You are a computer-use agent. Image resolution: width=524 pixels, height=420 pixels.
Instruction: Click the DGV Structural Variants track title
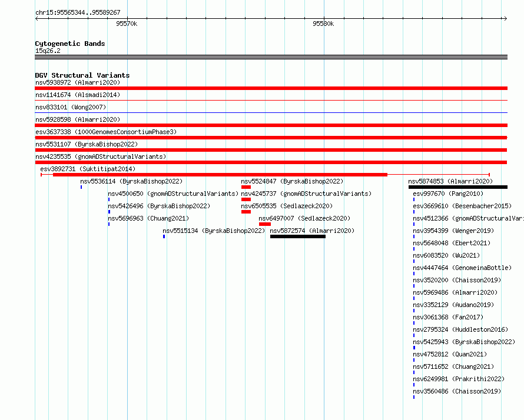[x=82, y=75]
